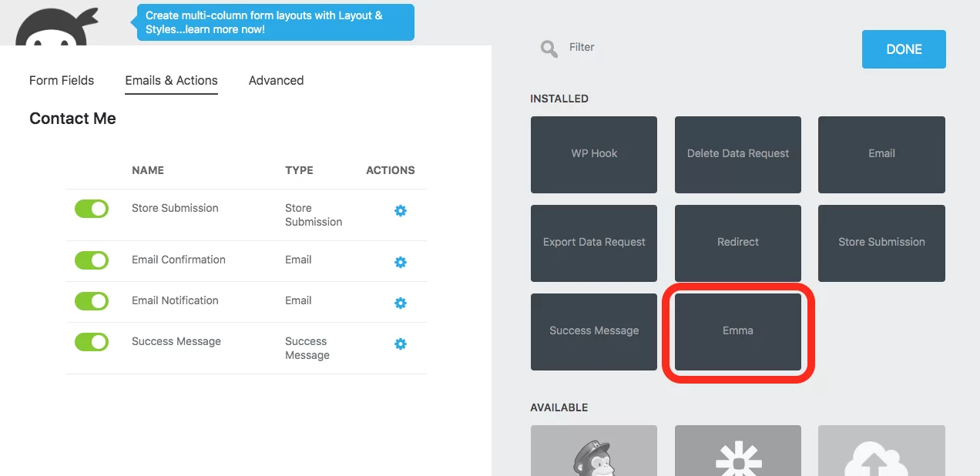Click the Layout & Styles promo tooltip

click(x=275, y=22)
